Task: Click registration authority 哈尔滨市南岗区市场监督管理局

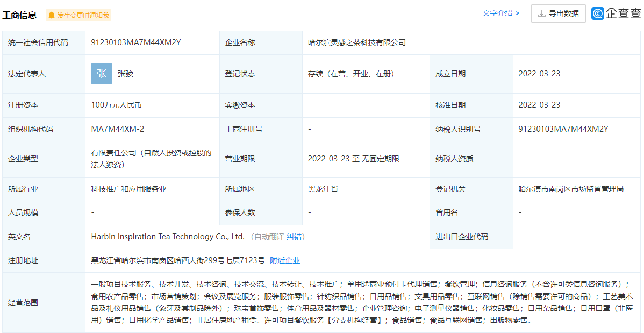Action: click(x=571, y=189)
